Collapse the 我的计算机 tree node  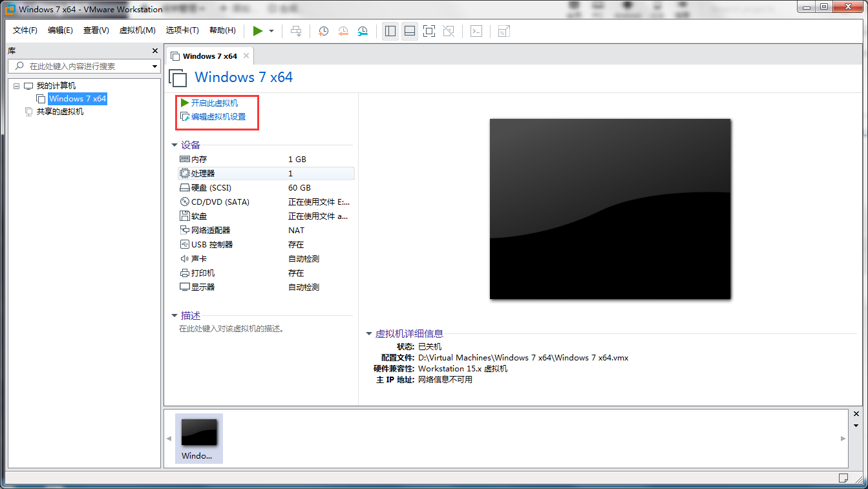coord(17,86)
